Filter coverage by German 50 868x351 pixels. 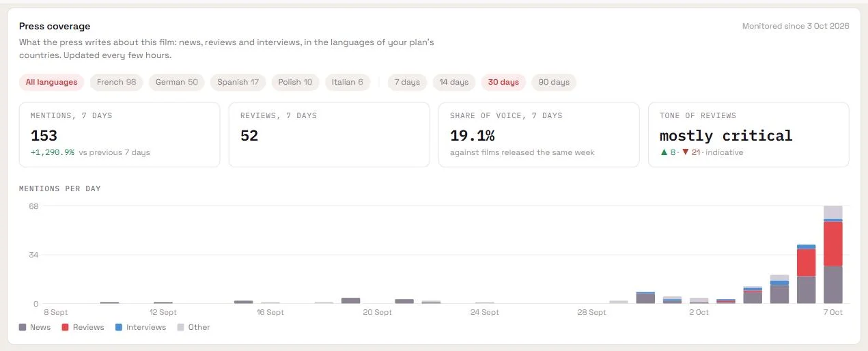click(177, 82)
